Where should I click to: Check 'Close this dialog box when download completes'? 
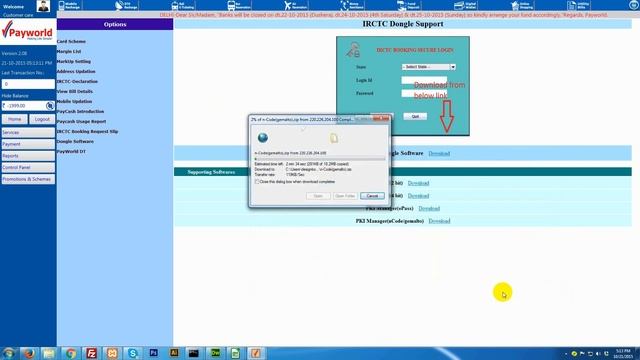(257, 182)
